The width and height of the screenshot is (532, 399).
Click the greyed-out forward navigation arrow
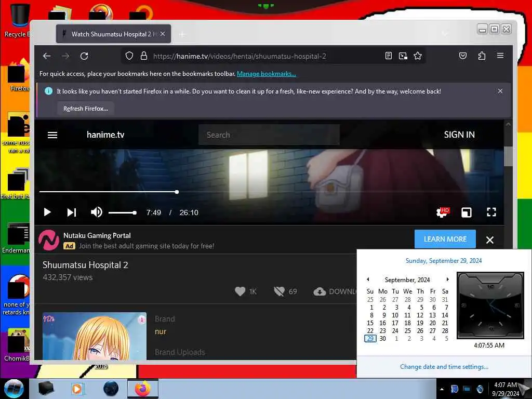pos(65,56)
